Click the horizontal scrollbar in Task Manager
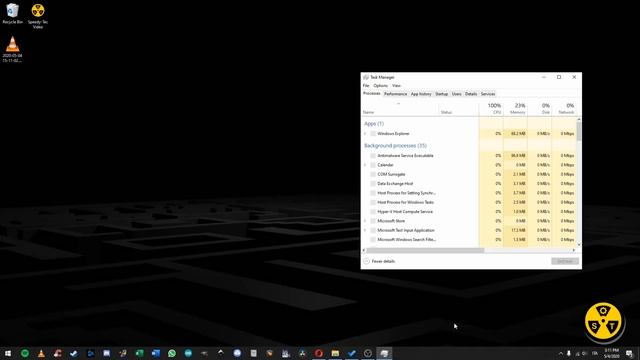This screenshot has width=640, height=360. [x=425, y=250]
